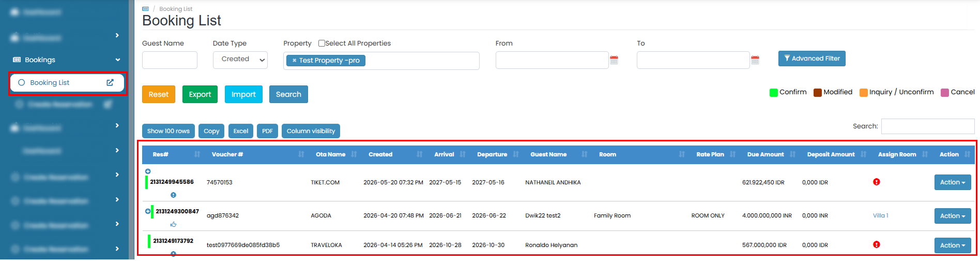The image size is (980, 261).
Task: Open Action dropdown for TRAVELOKA booking
Action: [x=953, y=245]
